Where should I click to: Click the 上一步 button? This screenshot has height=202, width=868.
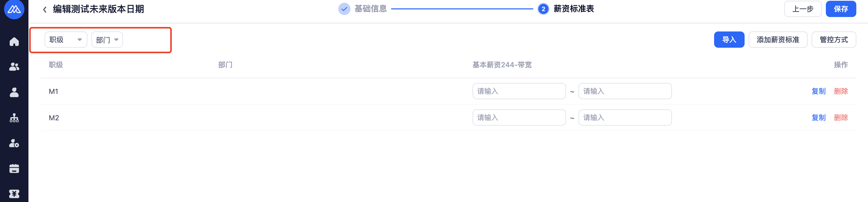tap(803, 9)
